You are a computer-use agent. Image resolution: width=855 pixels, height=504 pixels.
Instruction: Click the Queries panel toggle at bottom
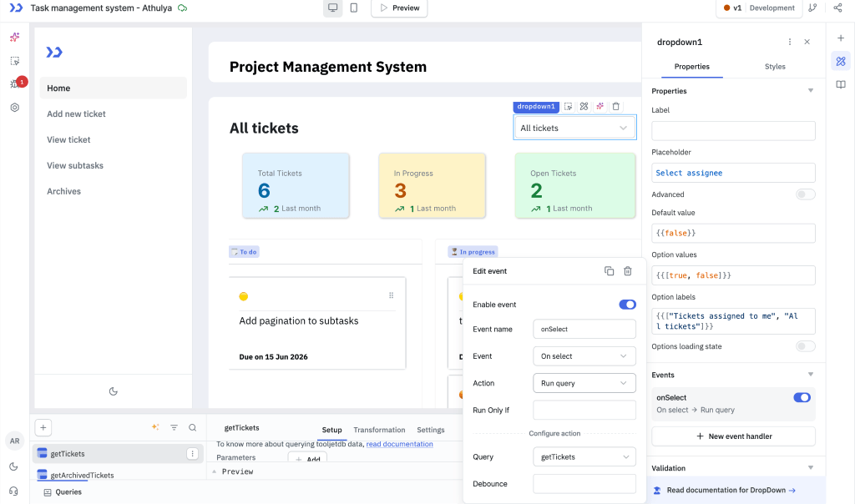pyautogui.click(x=63, y=492)
